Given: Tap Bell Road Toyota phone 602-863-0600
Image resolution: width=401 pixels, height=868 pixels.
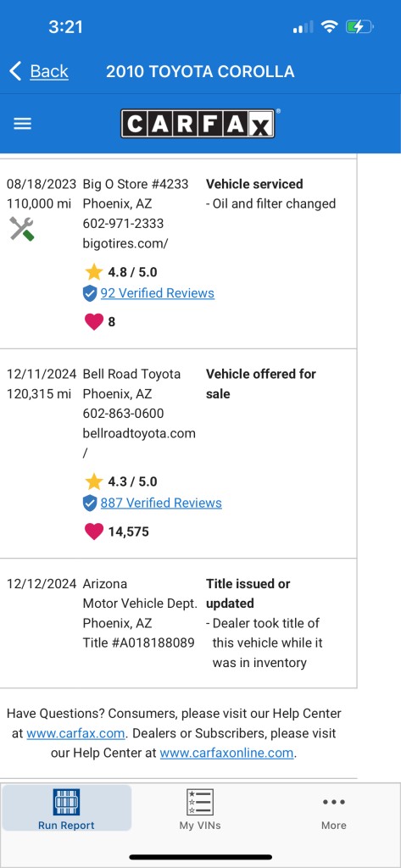Looking at the screenshot, I should coord(123,414).
